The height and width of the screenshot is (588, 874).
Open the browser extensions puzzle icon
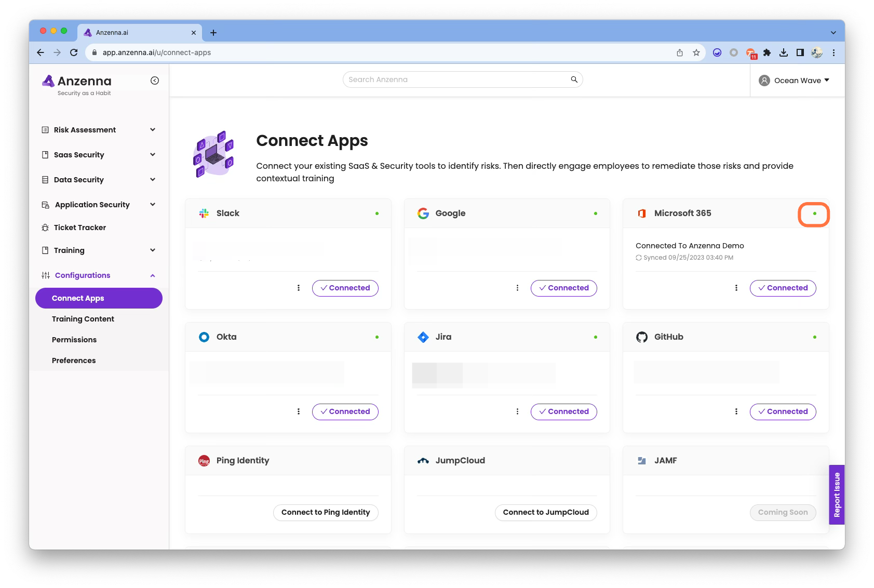click(x=767, y=52)
